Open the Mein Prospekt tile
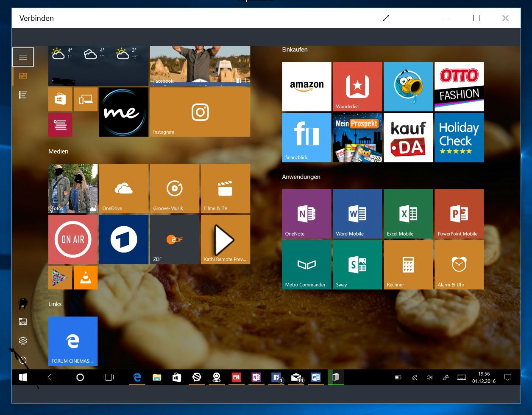This screenshot has height=415, width=532. [x=357, y=137]
